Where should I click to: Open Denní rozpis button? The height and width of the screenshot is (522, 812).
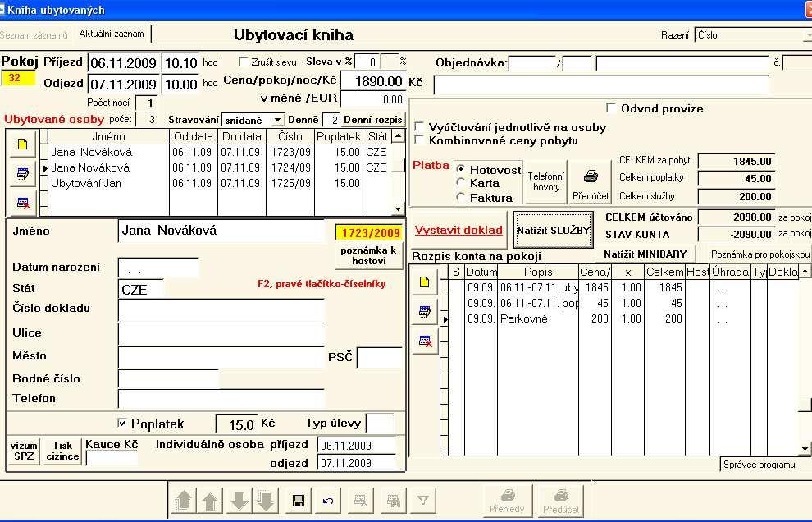(373, 120)
